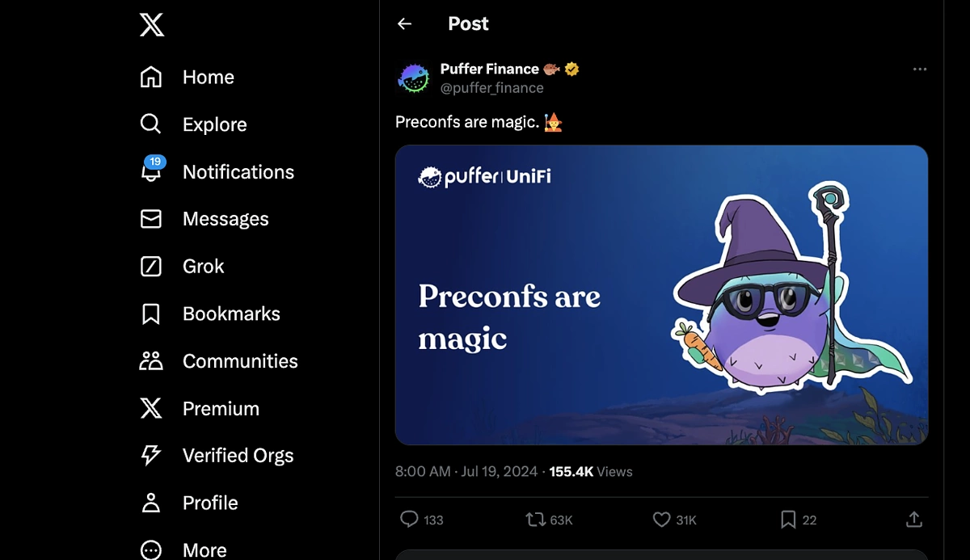Open the @puffer_finance handle link

[x=491, y=88]
